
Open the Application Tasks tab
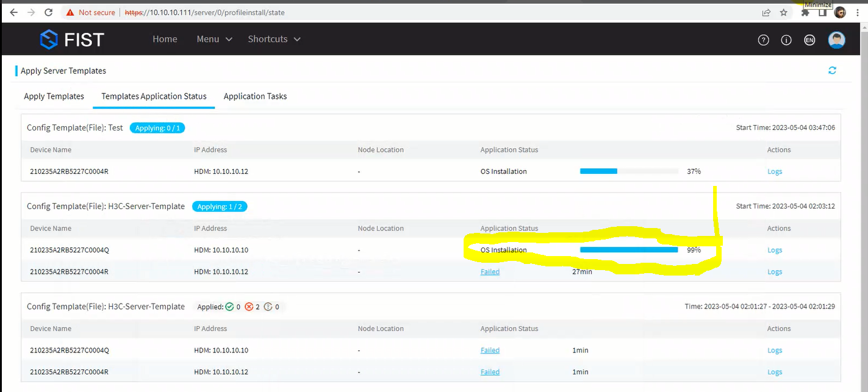[255, 96]
